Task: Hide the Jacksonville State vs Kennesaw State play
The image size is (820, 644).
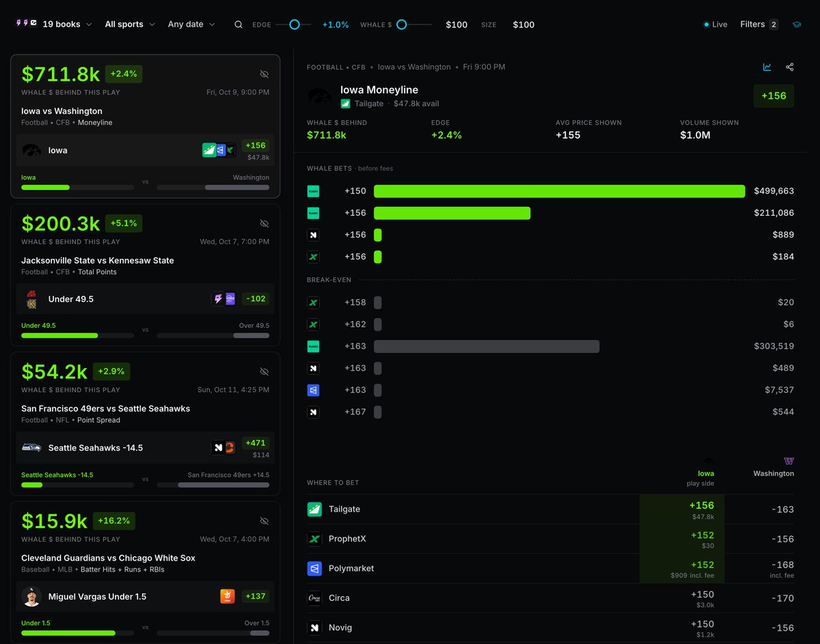Action: coord(264,223)
